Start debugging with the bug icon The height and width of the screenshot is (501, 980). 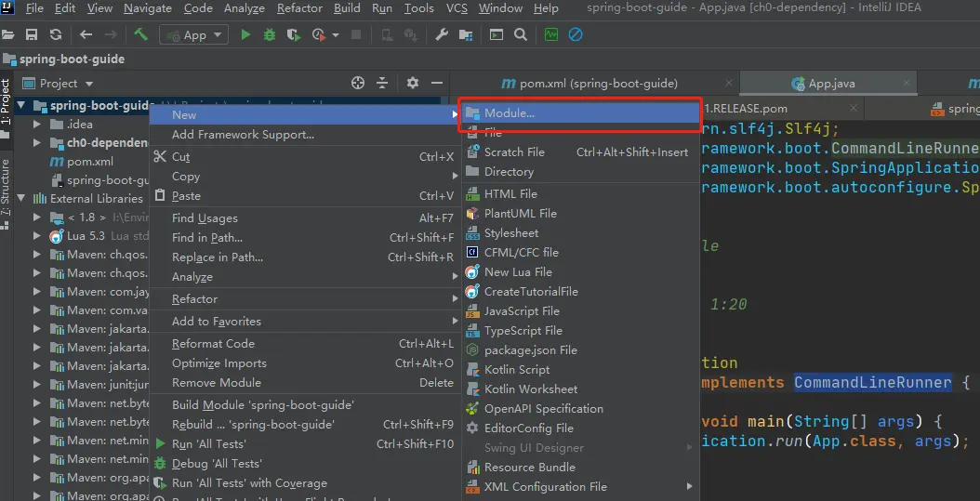270,35
